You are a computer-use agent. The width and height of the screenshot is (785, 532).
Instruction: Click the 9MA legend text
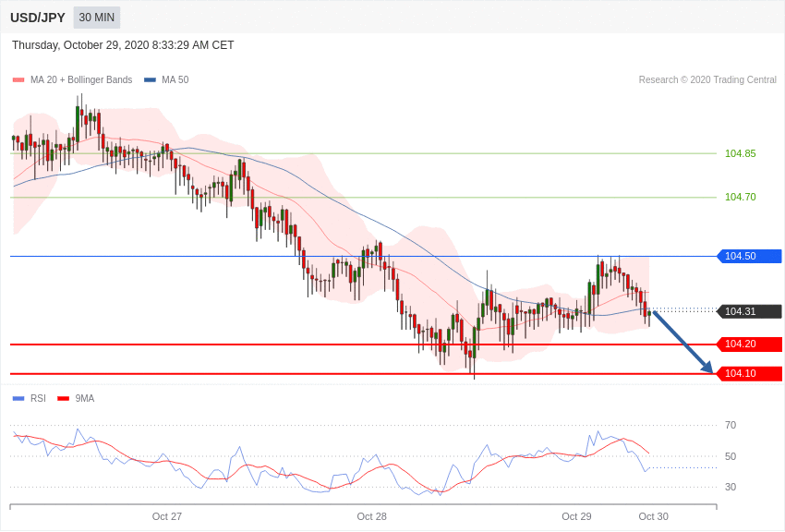click(85, 399)
